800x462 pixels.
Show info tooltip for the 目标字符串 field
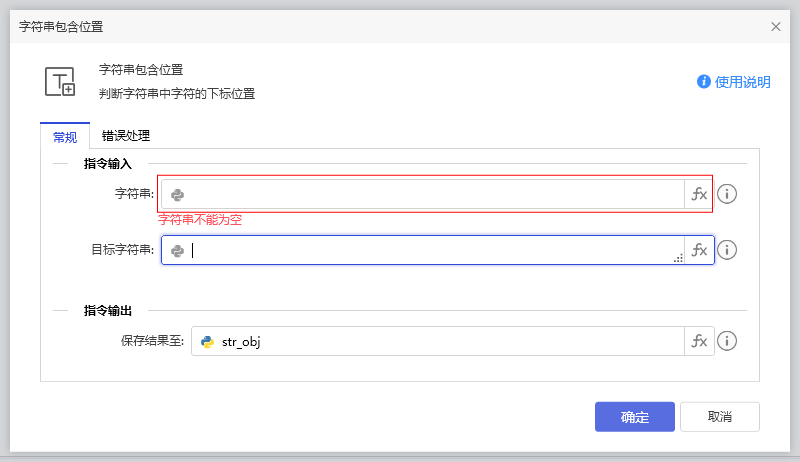coord(727,250)
